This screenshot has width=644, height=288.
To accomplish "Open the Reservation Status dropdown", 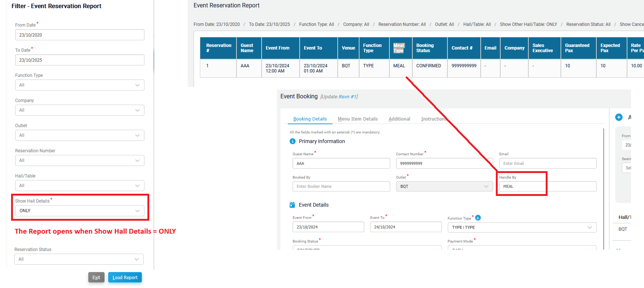I will (x=79, y=259).
